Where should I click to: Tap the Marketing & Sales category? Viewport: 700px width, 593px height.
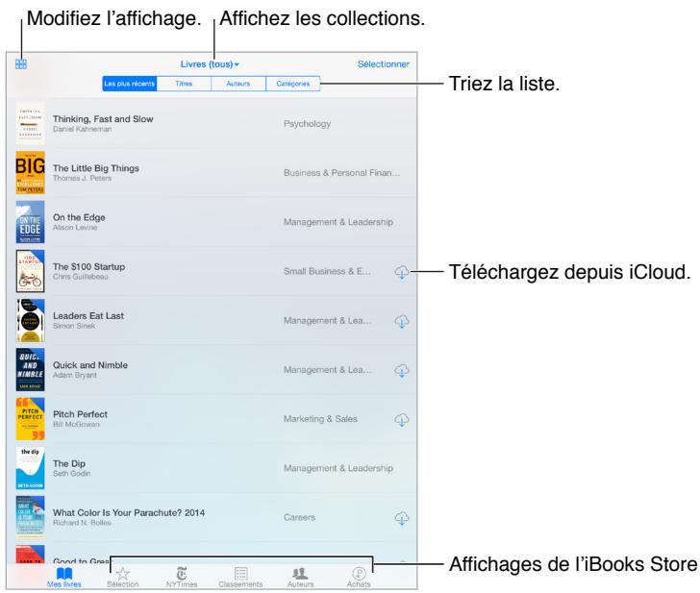(320, 419)
